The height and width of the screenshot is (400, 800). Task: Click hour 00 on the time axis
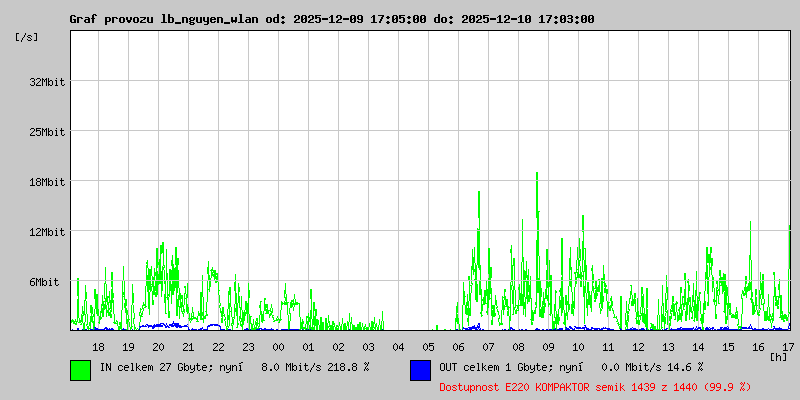click(x=278, y=347)
